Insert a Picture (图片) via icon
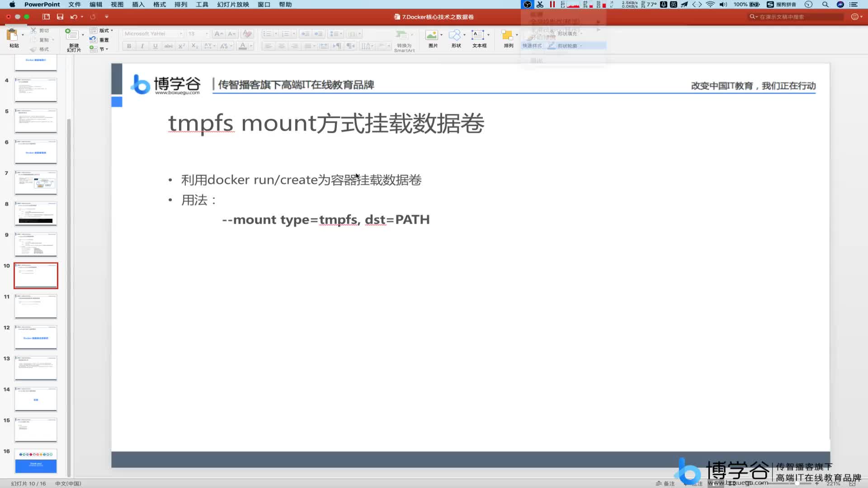The width and height of the screenshot is (868, 488). [432, 35]
